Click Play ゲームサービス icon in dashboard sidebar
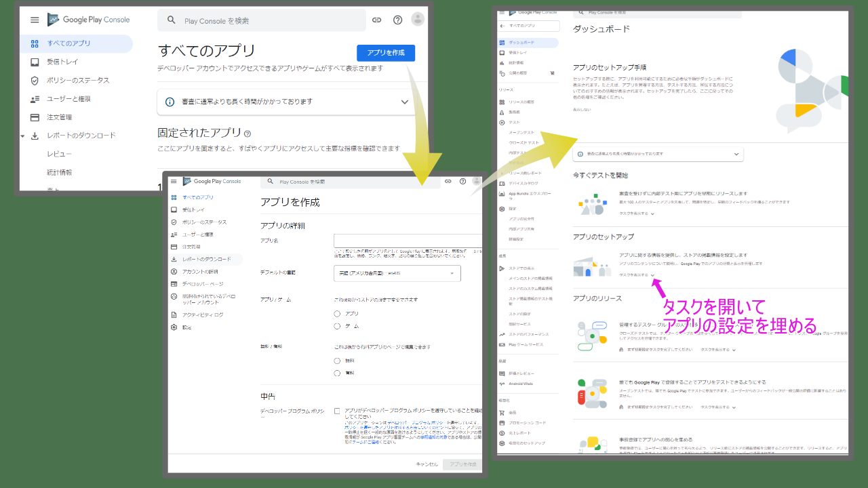The width and height of the screenshot is (868, 488). click(502, 344)
